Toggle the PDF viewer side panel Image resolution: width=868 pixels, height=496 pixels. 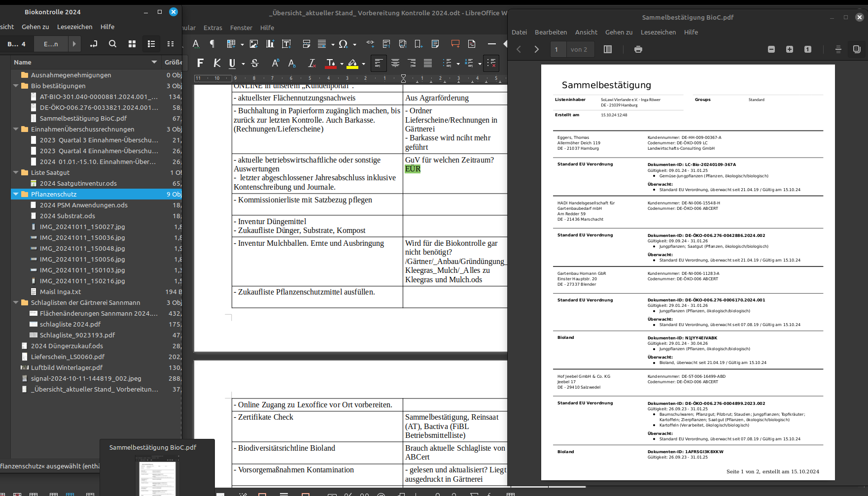pyautogui.click(x=608, y=49)
